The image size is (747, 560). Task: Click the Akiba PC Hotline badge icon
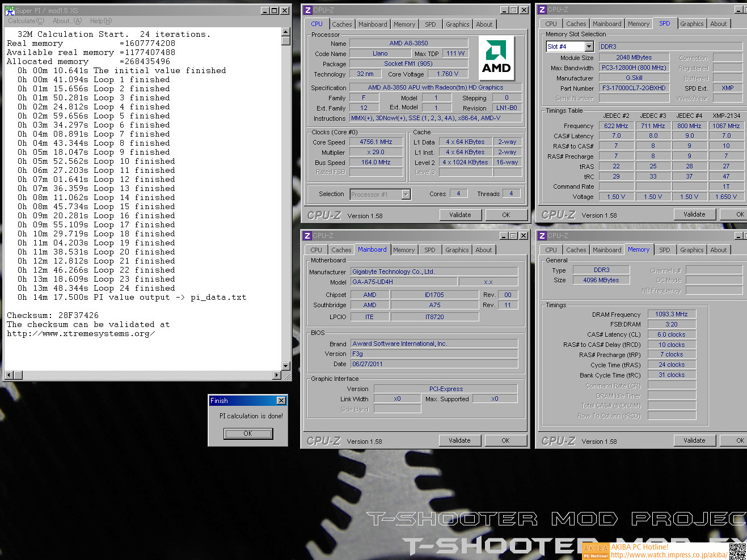pyautogui.click(x=596, y=551)
